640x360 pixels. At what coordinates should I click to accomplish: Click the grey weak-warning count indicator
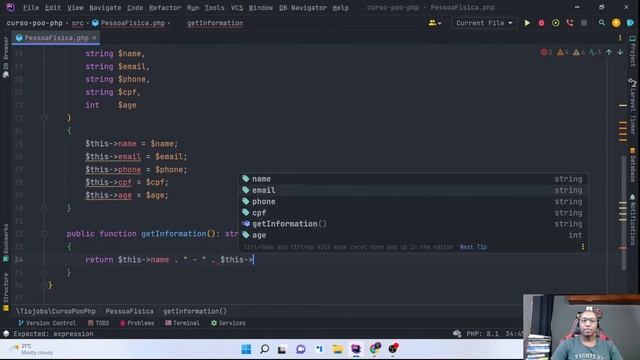[579, 52]
